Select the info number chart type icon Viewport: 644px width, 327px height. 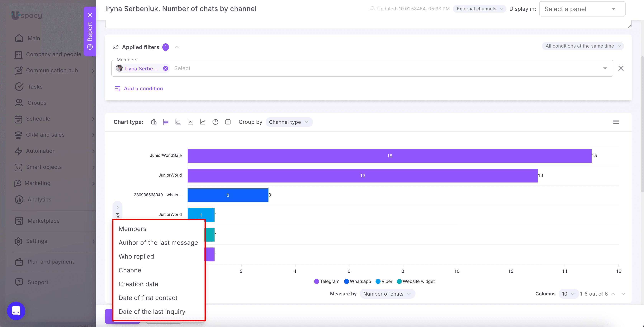[228, 122]
